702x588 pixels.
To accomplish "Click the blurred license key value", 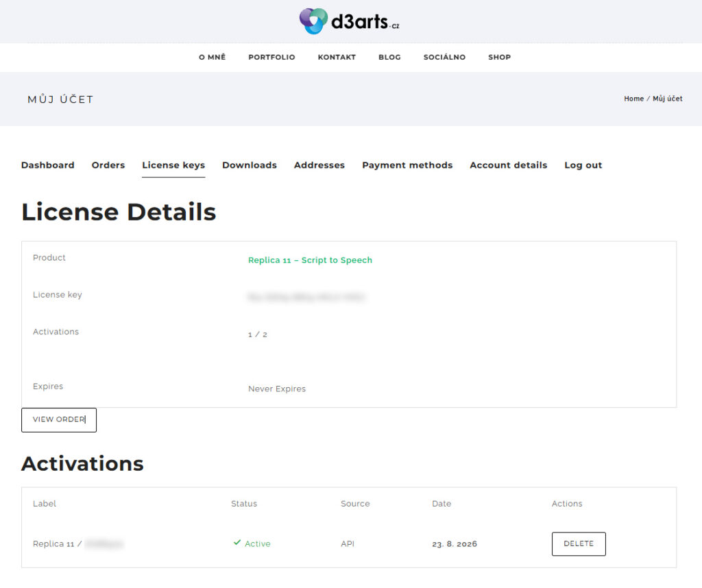I will 306,297.
